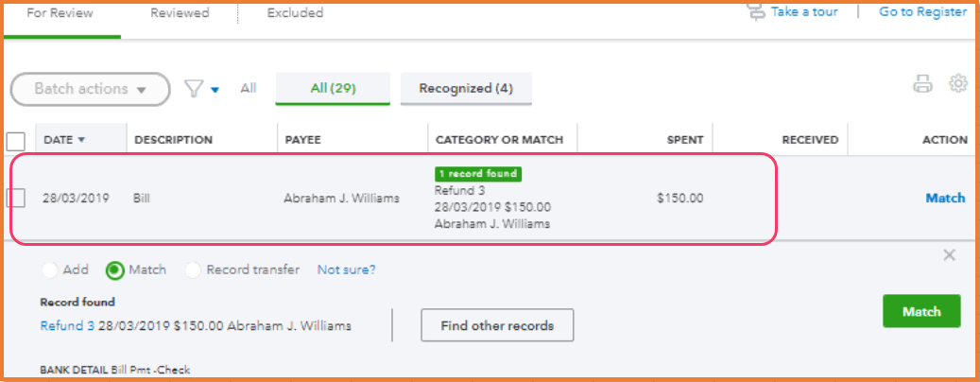Sort by the DATE column arrow
980x382 pixels.
pyautogui.click(x=81, y=140)
